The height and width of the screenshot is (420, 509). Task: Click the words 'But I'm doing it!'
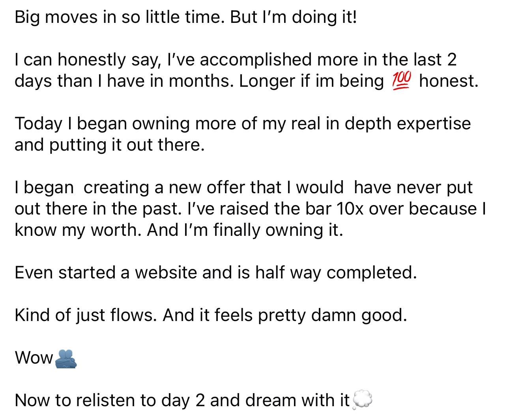[293, 17]
